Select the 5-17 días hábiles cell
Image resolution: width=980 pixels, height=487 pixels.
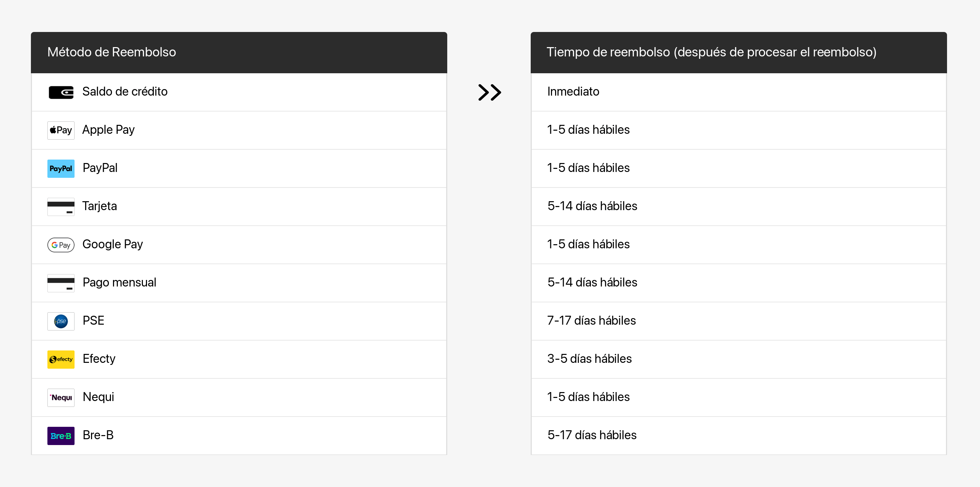739,436
